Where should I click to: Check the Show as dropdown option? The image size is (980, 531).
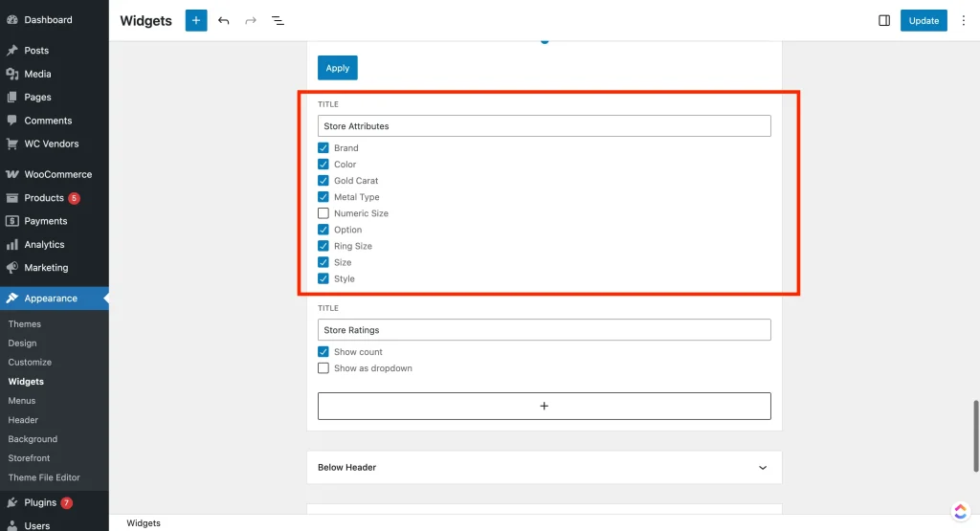(x=323, y=368)
